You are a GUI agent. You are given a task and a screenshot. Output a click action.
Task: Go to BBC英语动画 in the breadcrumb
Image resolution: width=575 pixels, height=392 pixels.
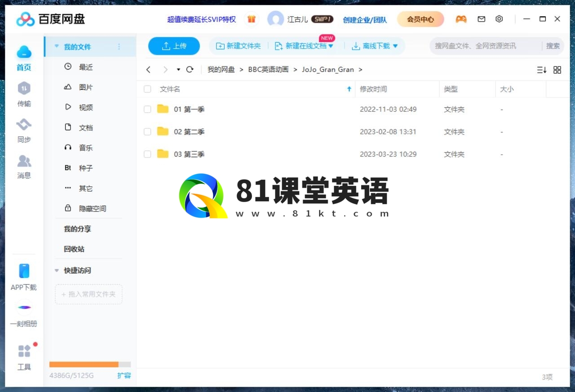pyautogui.click(x=268, y=70)
